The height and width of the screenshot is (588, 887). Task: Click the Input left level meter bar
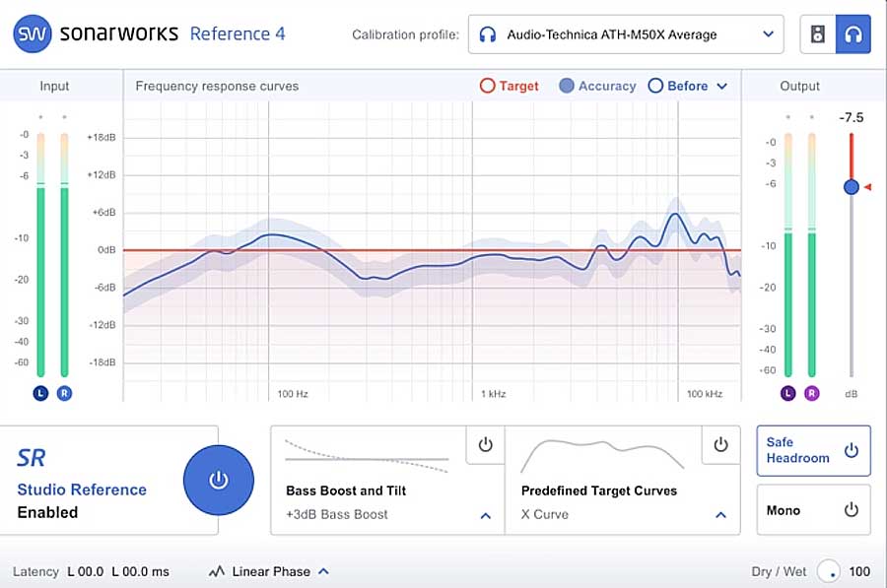(x=40, y=255)
